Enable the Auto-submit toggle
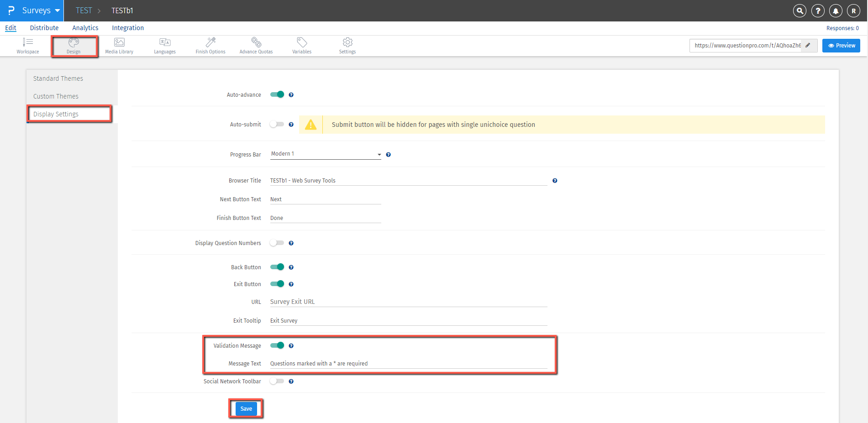 coord(277,124)
